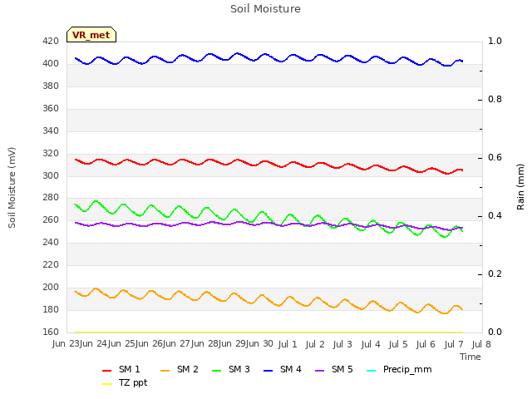Click the blue SM 4 legend swatch
The width and height of the screenshot is (532, 399).
click(268, 371)
